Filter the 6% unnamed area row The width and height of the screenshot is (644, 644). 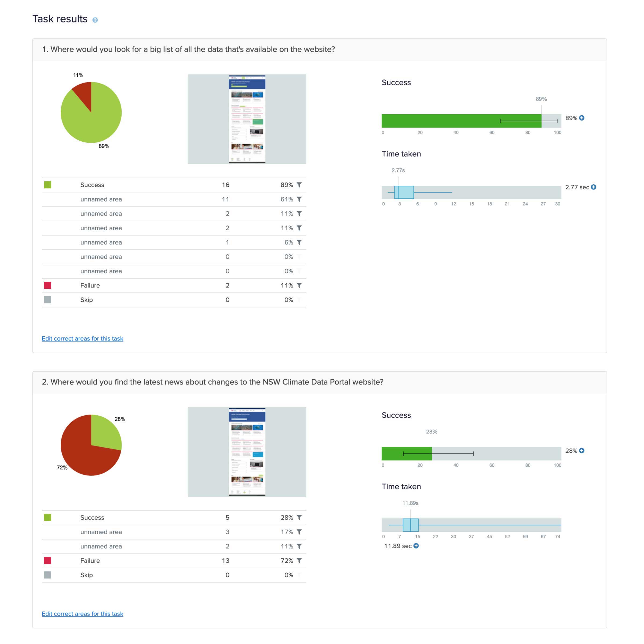tap(299, 242)
